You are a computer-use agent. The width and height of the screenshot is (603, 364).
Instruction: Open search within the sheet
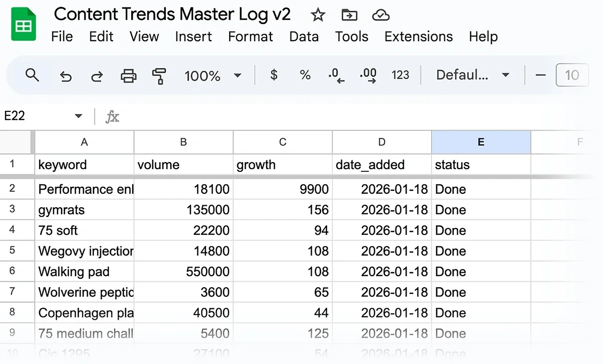32,74
